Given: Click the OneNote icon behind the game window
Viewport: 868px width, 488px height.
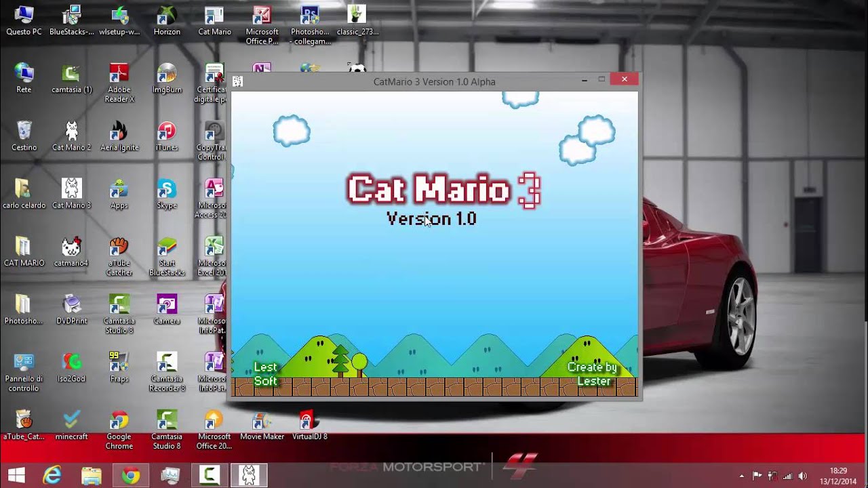Looking at the screenshot, I should (262, 68).
